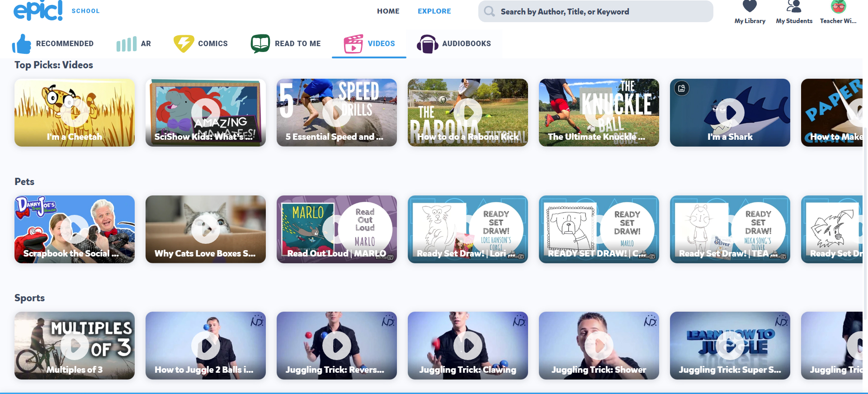Play Juggling Trick: Shower video
Viewport: 868px width, 394px height.
tap(599, 345)
